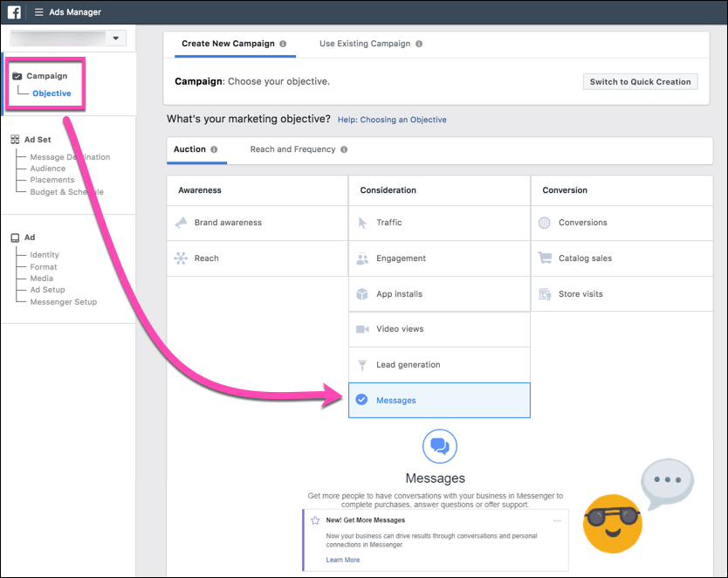Click the Consideration column header
This screenshot has width=728, height=578.
(x=388, y=190)
